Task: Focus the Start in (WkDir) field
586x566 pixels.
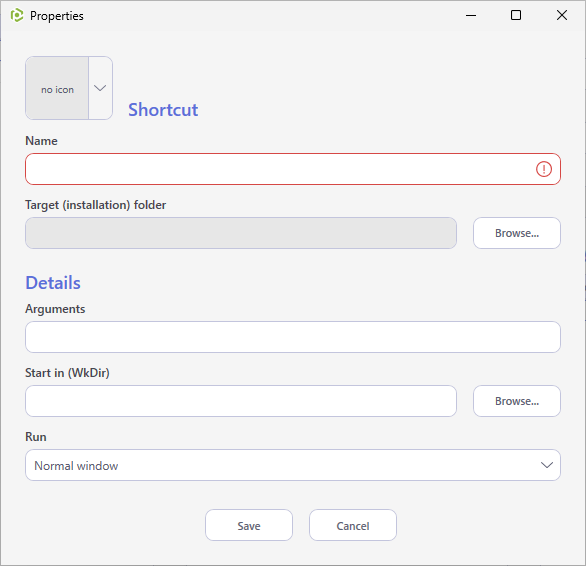Action: 241,401
